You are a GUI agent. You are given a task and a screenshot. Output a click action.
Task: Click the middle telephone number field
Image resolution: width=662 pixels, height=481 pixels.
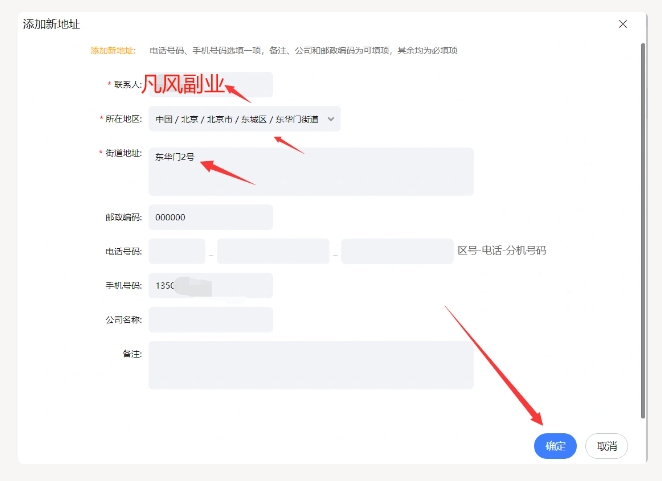click(273, 251)
